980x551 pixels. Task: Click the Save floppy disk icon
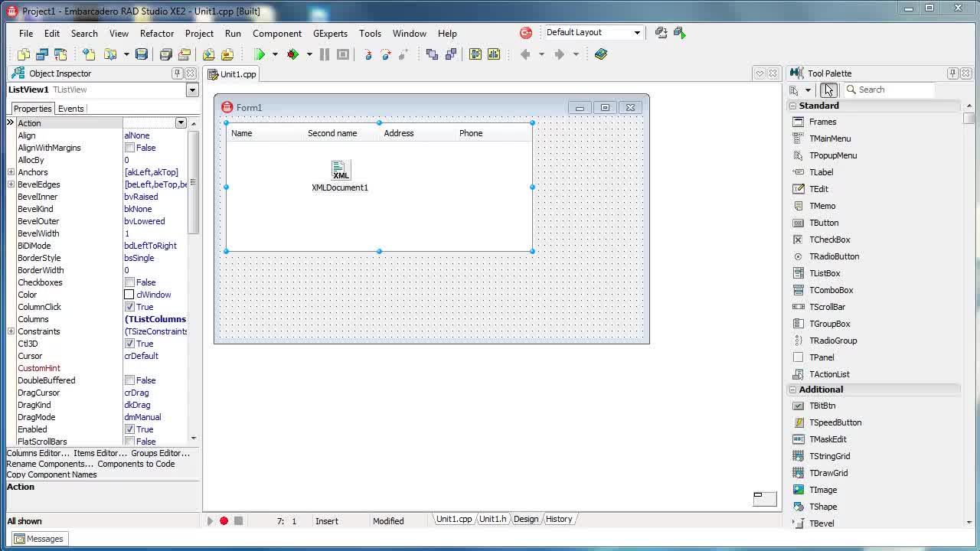142,54
